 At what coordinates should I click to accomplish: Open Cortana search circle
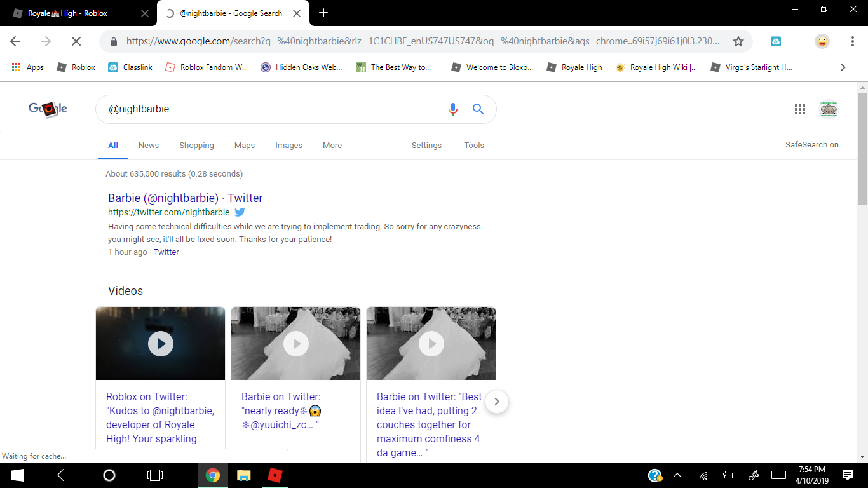tap(109, 475)
